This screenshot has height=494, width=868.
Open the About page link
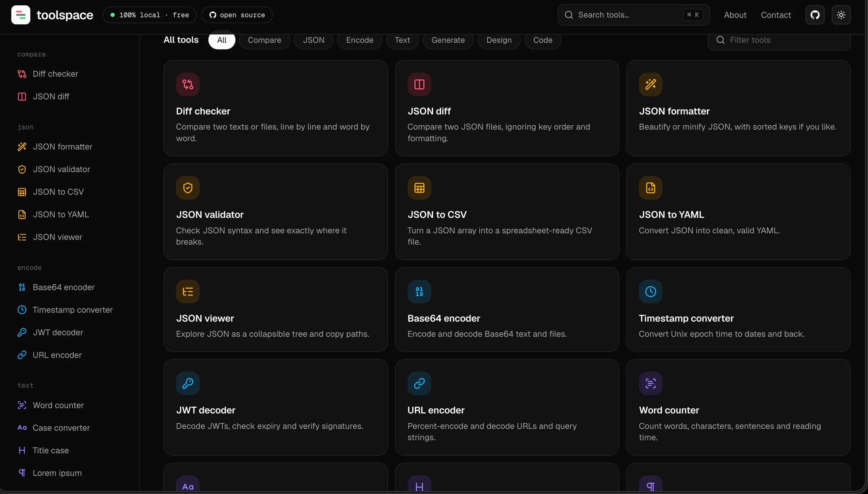point(735,15)
